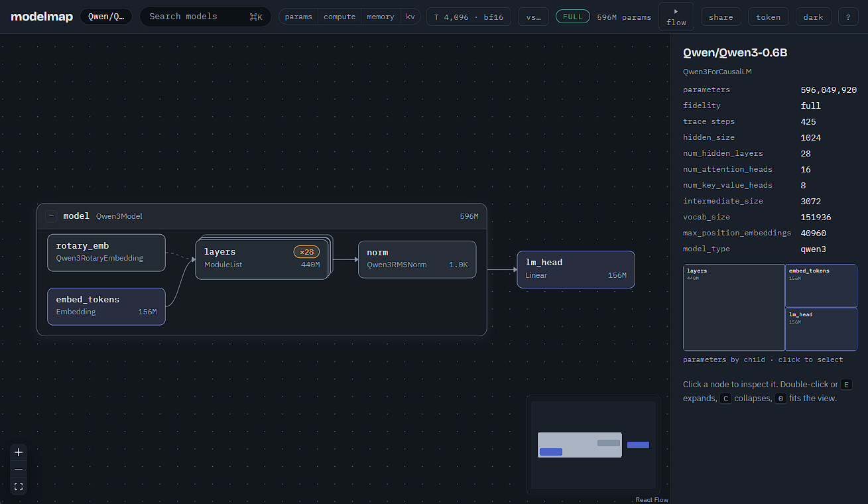Click the modelmap logo
Viewport: 868px width, 504px height.
(41, 17)
